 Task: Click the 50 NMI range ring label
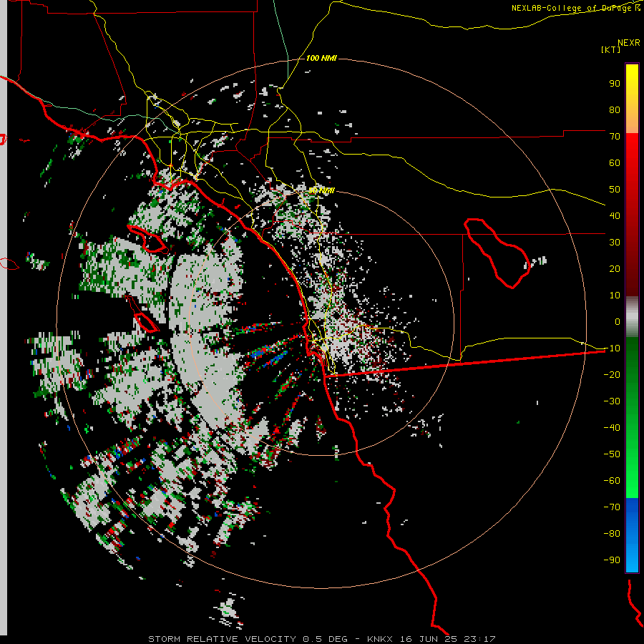(321, 191)
